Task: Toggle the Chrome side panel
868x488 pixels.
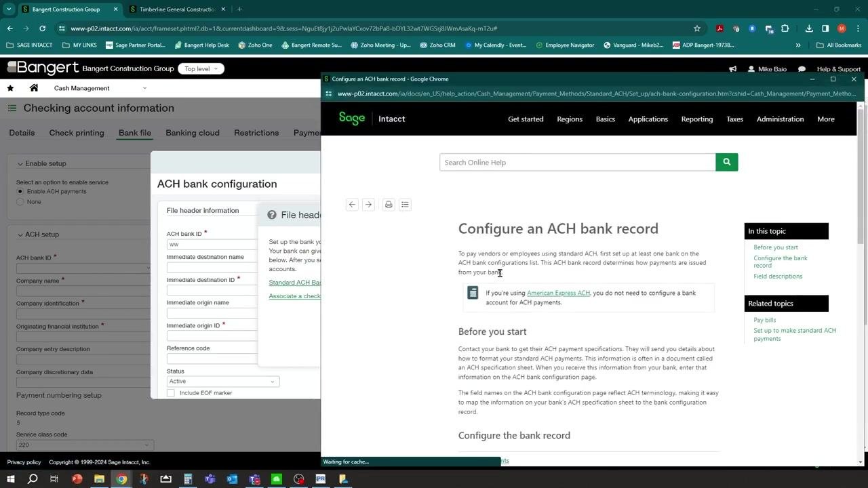Action: click(825, 28)
